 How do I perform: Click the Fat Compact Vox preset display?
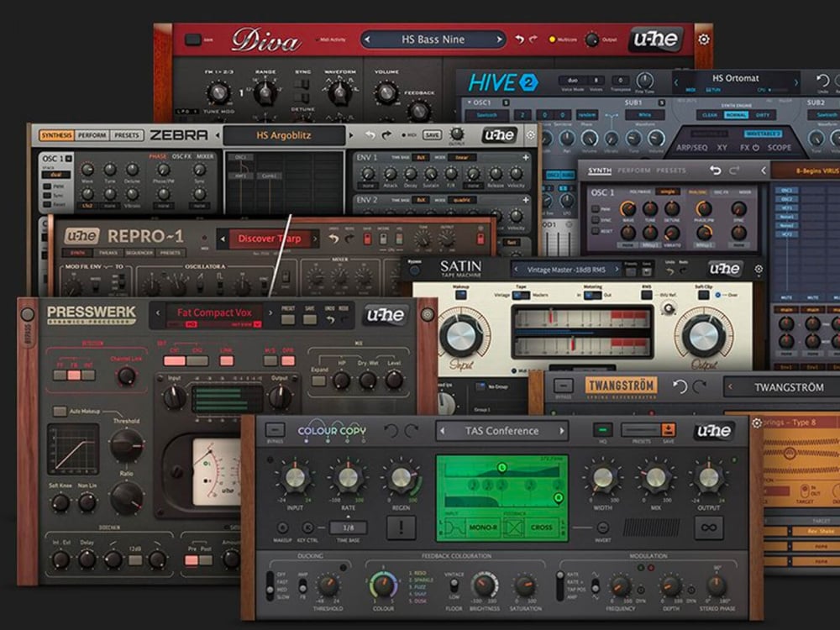(x=214, y=312)
